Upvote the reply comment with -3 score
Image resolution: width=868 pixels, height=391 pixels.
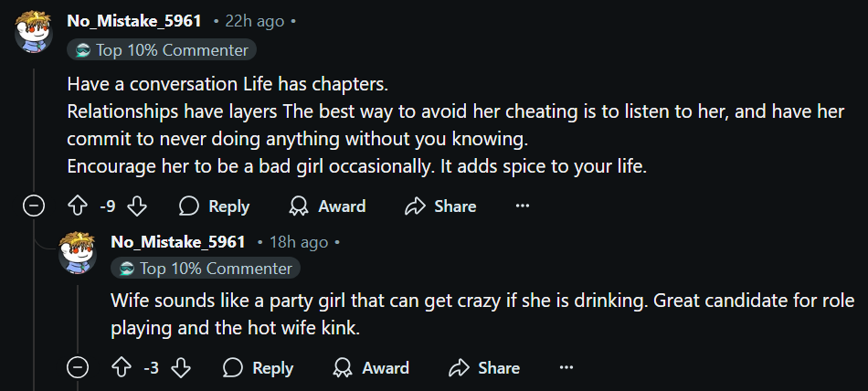tap(122, 368)
